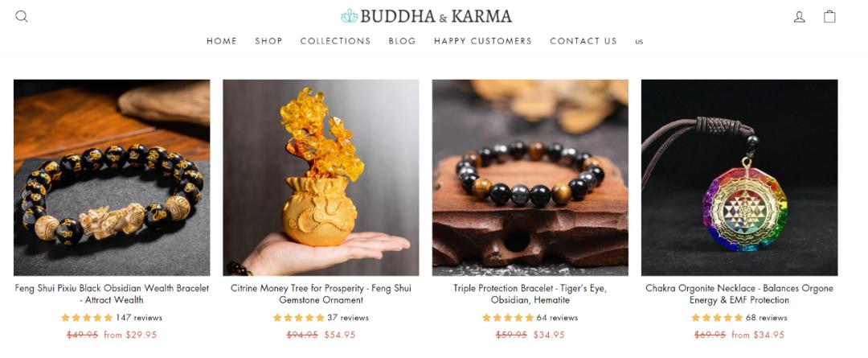
Task: Go to the Home menu item
Action: point(222,41)
